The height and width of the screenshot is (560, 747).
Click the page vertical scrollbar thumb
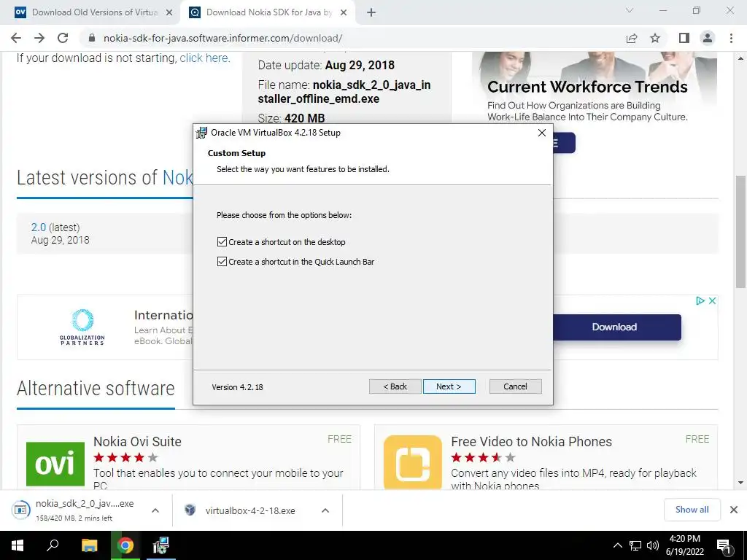pos(740,232)
